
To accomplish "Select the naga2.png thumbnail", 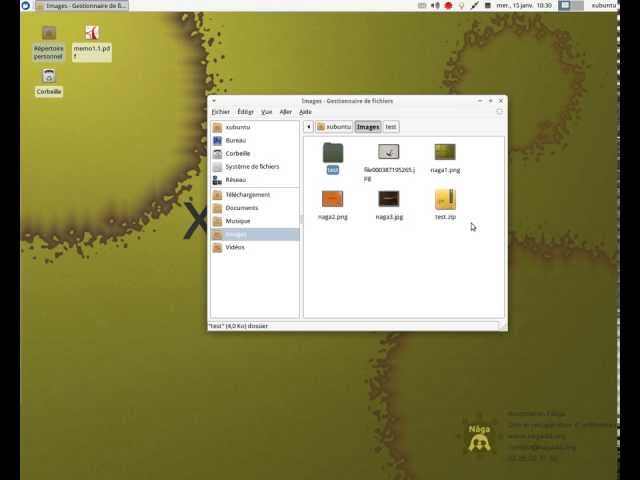I will pos(332,199).
